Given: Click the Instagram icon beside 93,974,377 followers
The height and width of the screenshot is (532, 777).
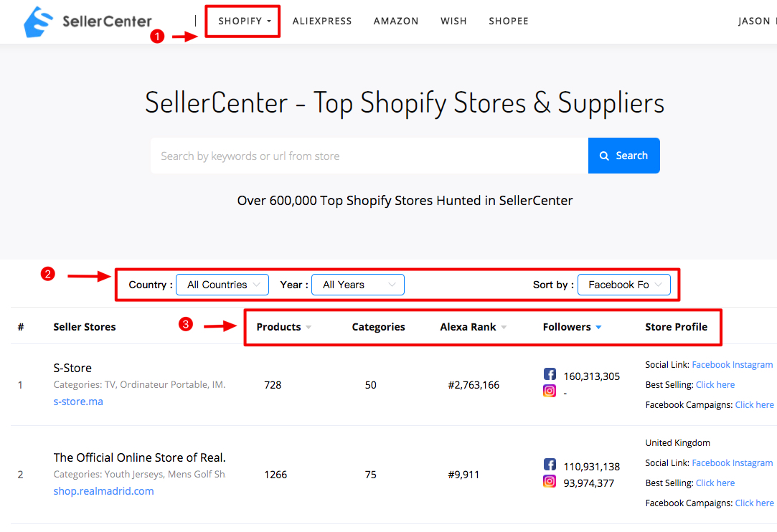Looking at the screenshot, I should point(550,481).
